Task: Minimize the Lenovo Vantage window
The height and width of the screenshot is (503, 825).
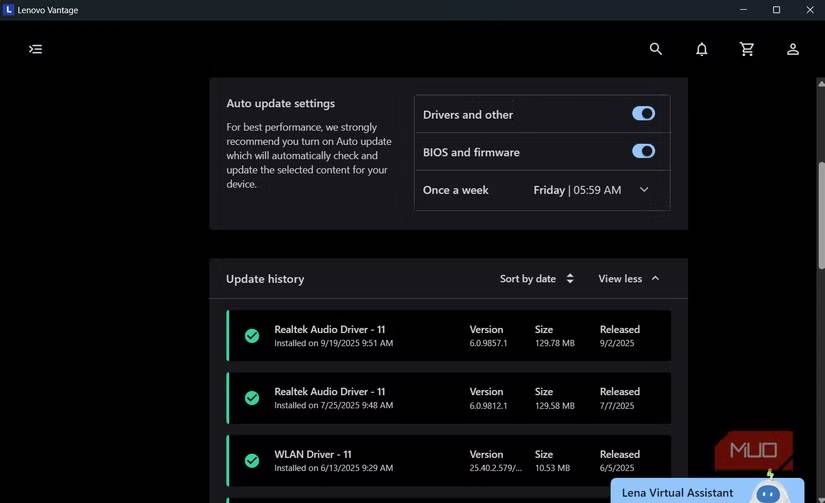Action: [x=743, y=9]
